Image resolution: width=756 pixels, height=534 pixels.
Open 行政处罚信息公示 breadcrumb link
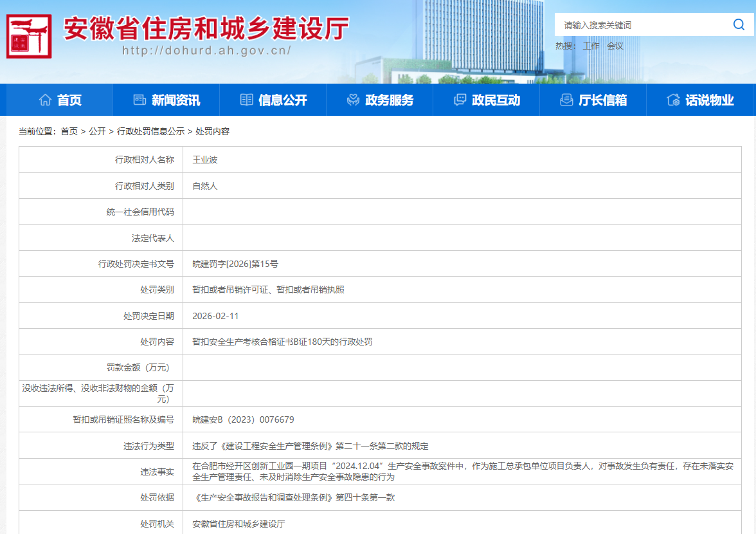coord(150,131)
